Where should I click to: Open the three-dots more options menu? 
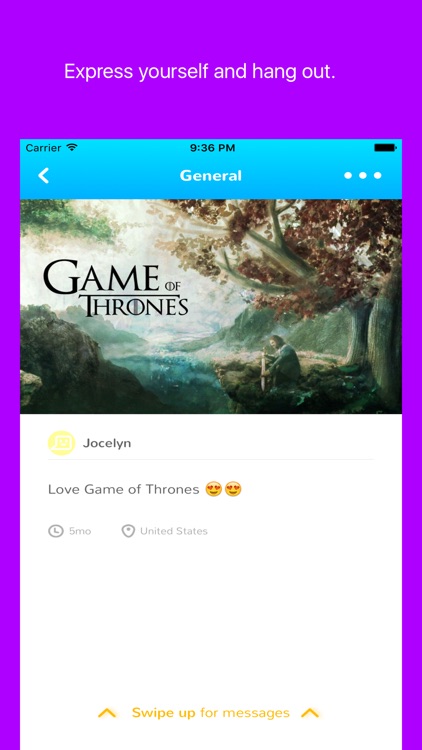pos(363,176)
